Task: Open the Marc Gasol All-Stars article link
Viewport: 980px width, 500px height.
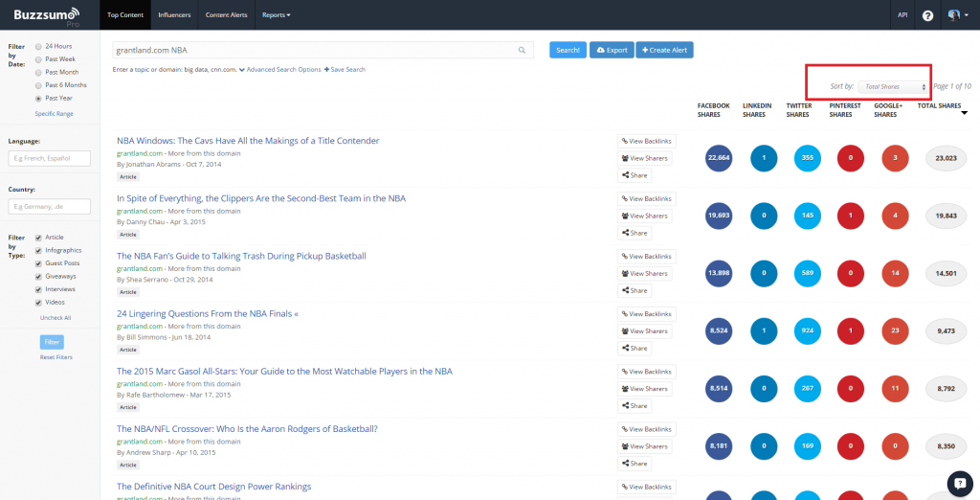Action: 284,371
